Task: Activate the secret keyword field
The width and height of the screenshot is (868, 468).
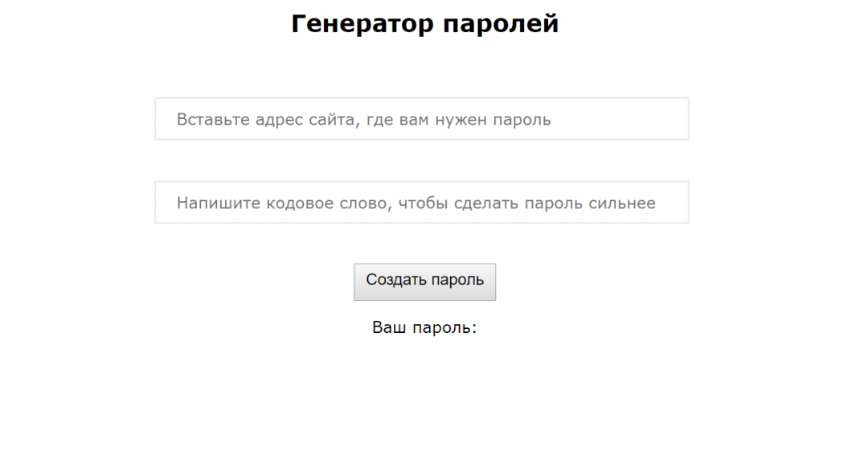Action: point(421,203)
